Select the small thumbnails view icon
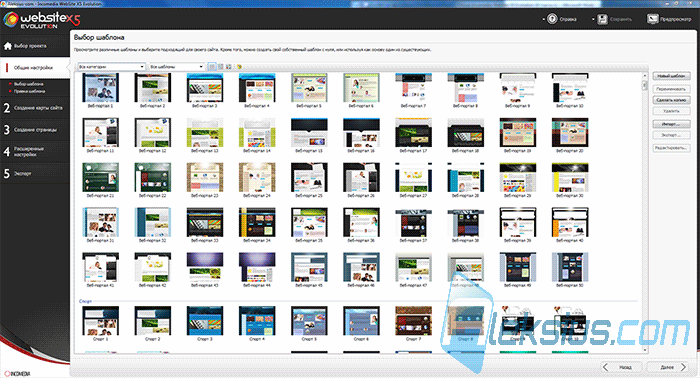 [x=229, y=66]
